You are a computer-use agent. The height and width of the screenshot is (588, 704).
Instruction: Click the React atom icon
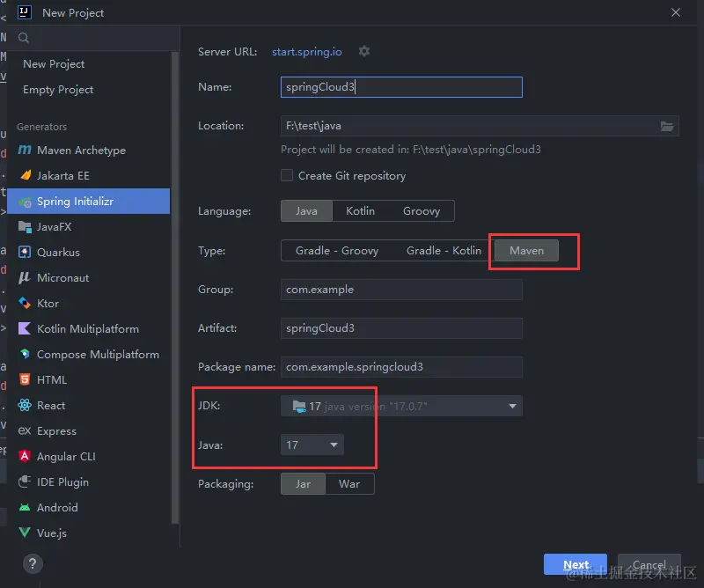pos(25,405)
